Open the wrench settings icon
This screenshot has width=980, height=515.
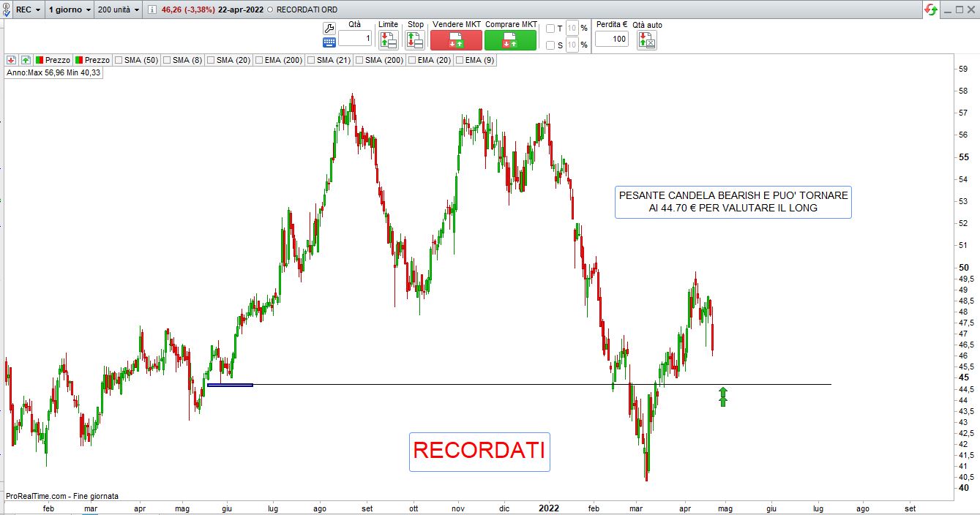tap(329, 29)
